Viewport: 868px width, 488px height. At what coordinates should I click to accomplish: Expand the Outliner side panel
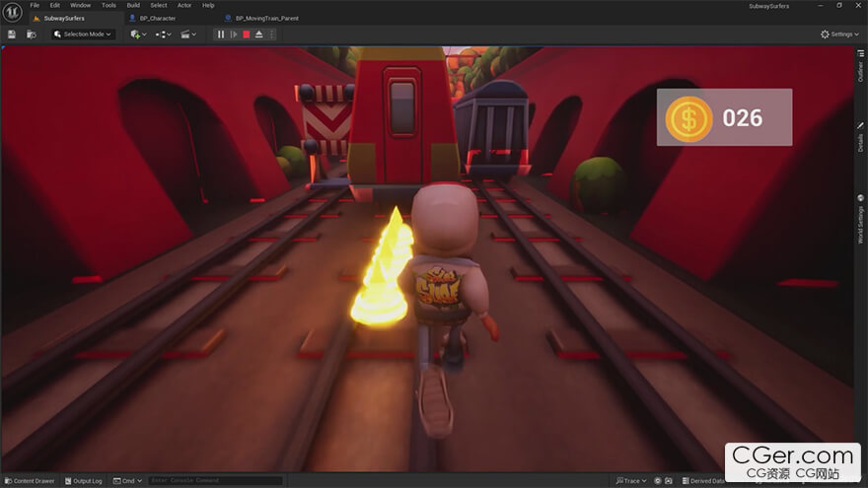(x=860, y=66)
